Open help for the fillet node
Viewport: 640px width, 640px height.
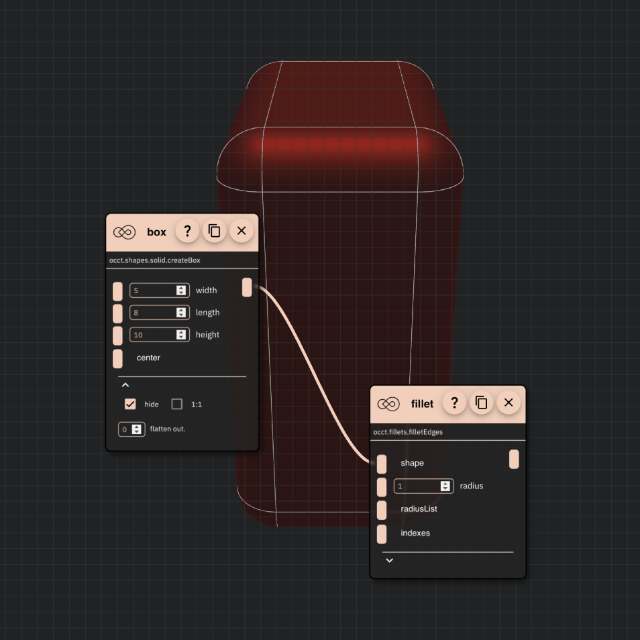[x=454, y=403]
